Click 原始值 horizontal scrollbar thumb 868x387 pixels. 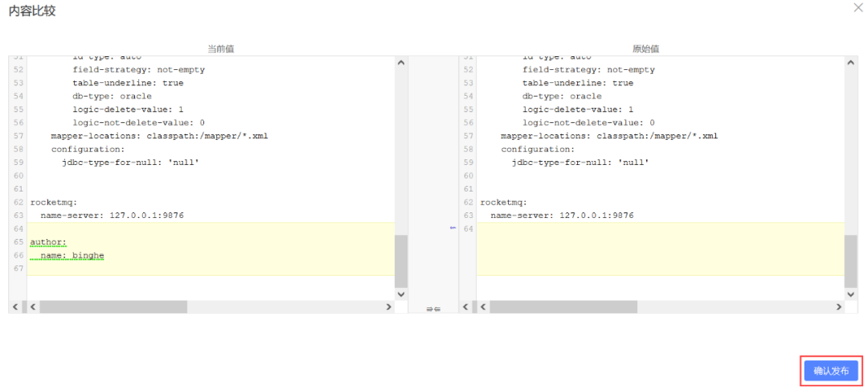click(x=563, y=307)
